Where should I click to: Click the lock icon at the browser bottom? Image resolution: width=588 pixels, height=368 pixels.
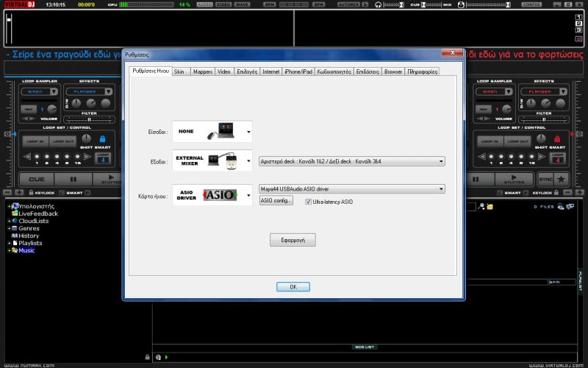tap(148, 357)
